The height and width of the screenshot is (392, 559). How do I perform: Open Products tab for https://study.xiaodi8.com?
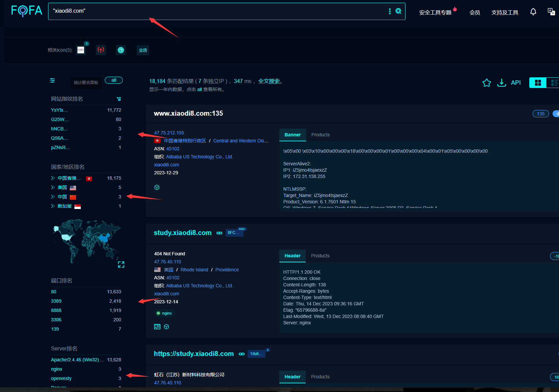(x=320, y=377)
